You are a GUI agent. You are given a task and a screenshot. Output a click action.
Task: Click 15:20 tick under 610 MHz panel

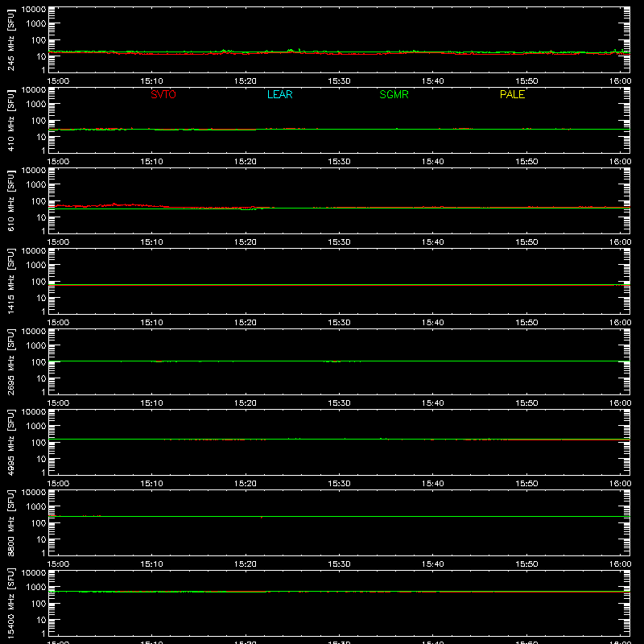click(246, 242)
